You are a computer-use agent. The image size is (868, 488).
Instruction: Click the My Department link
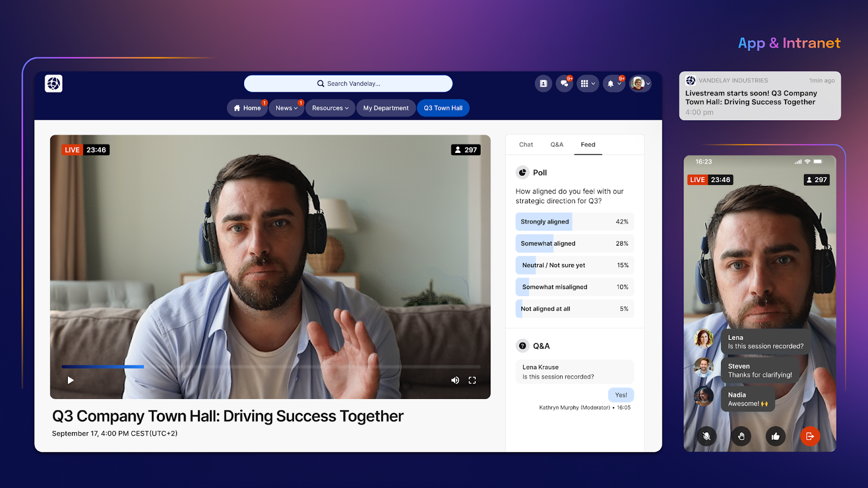pos(386,107)
